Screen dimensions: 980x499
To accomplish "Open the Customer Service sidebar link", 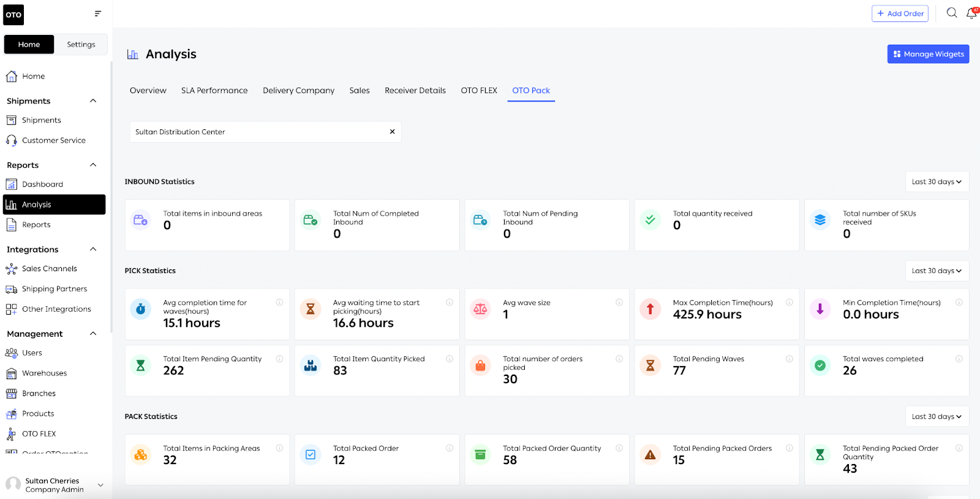I will pyautogui.click(x=55, y=140).
